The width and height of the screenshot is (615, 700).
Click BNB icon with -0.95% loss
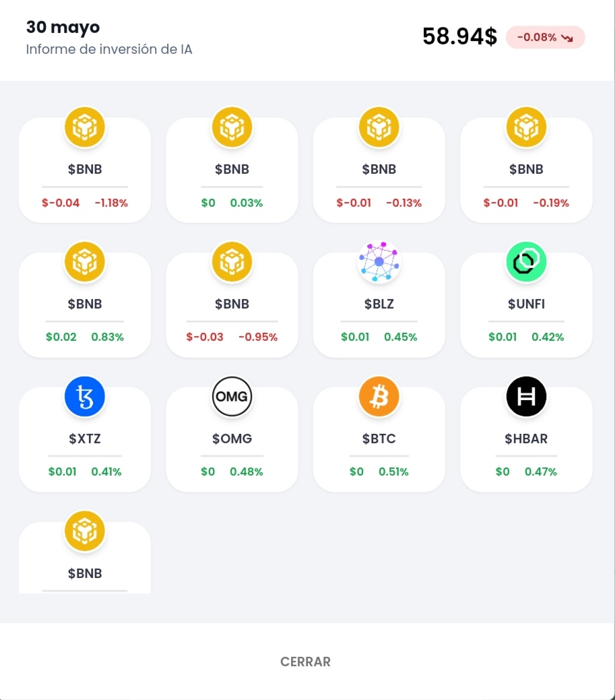232,261
